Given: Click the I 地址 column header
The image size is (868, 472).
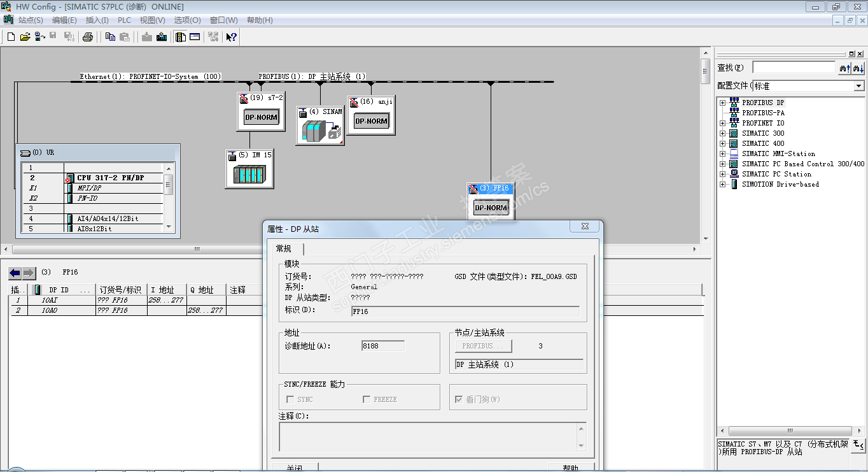Looking at the screenshot, I should pos(167,290).
